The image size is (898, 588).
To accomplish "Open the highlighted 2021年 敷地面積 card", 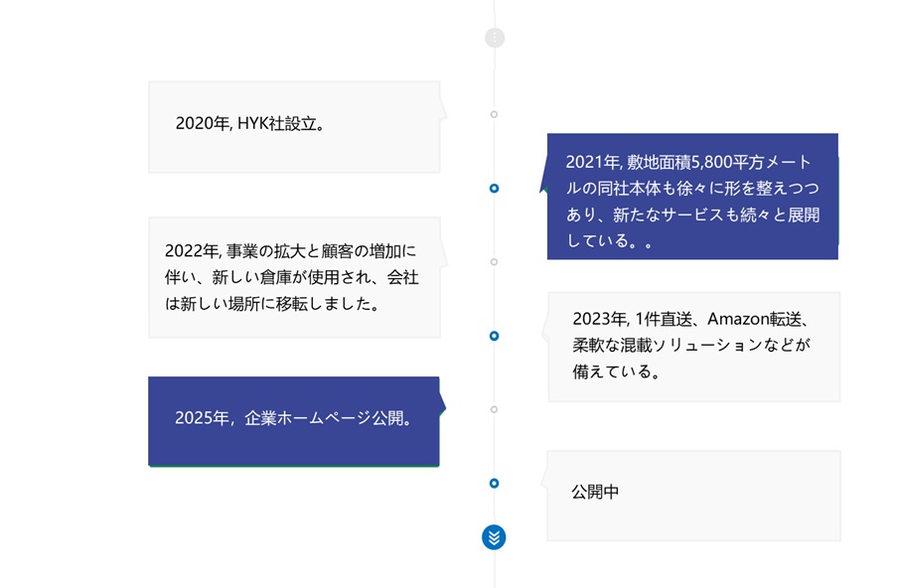I will coord(692,197).
